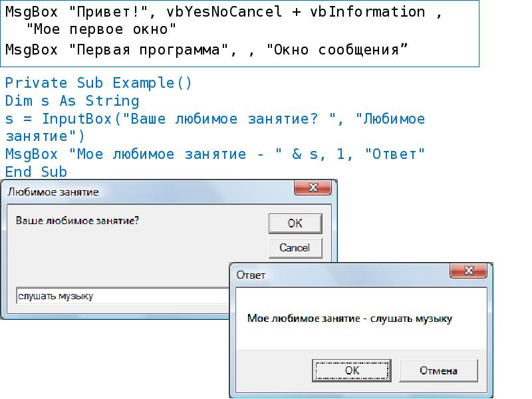
Task: Click the "Отмена" button
Action: pyautogui.click(x=439, y=370)
